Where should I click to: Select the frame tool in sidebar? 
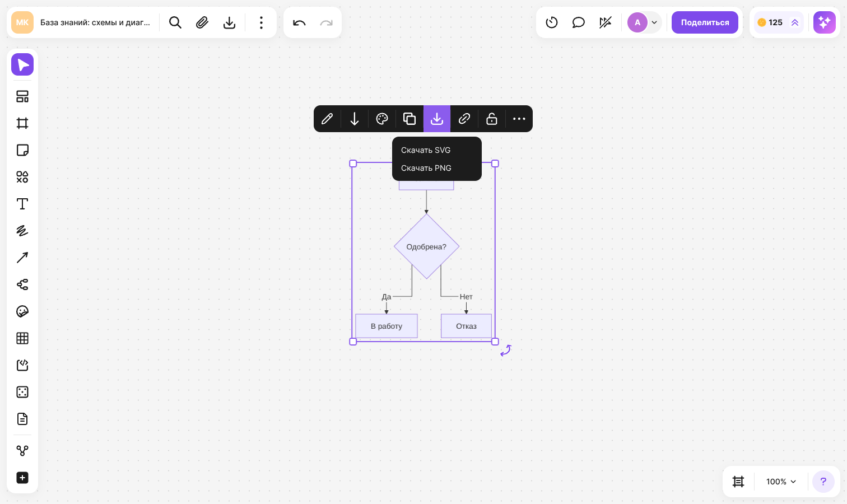22,123
